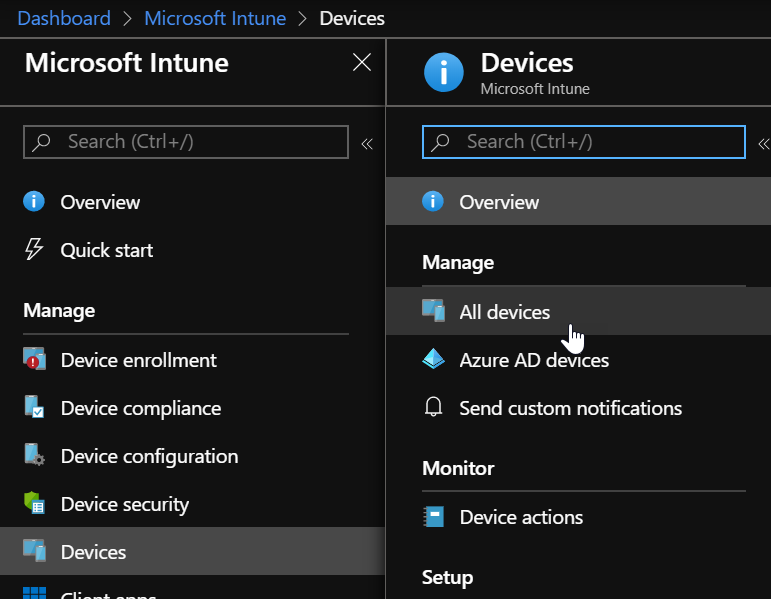The width and height of the screenshot is (771, 599).
Task: Open Overview in the Microsoft Intune menu
Action: [100, 202]
